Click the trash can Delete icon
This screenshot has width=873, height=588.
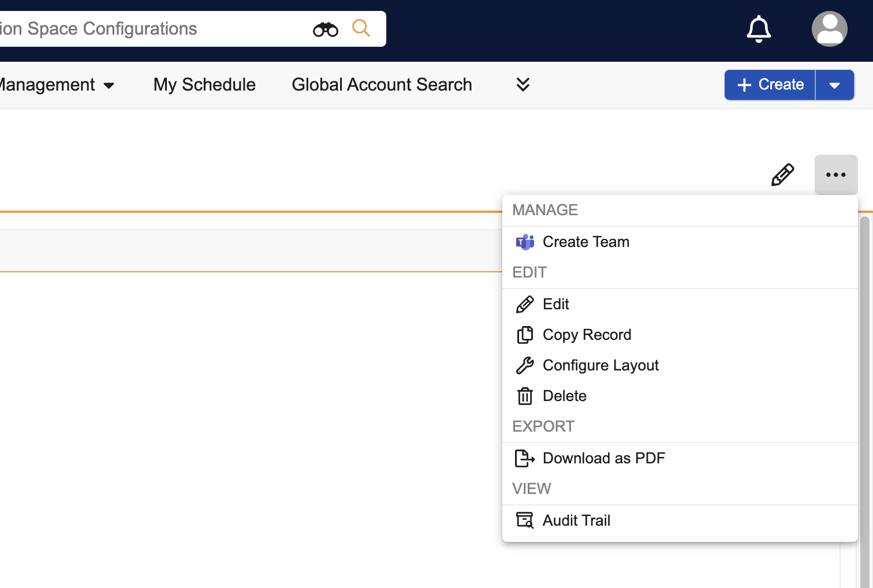point(525,396)
